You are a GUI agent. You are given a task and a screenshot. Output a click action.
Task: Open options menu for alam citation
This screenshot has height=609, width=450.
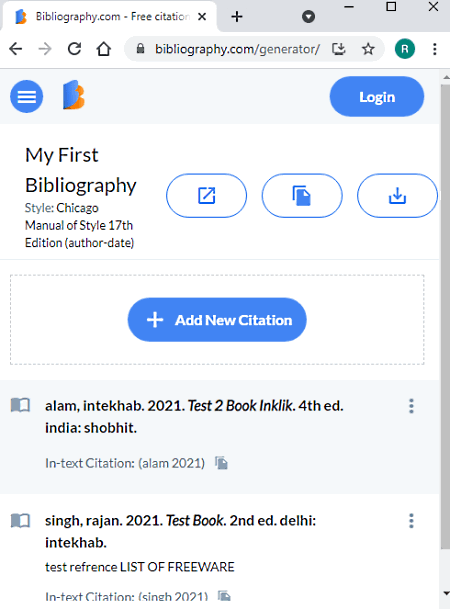pos(411,406)
